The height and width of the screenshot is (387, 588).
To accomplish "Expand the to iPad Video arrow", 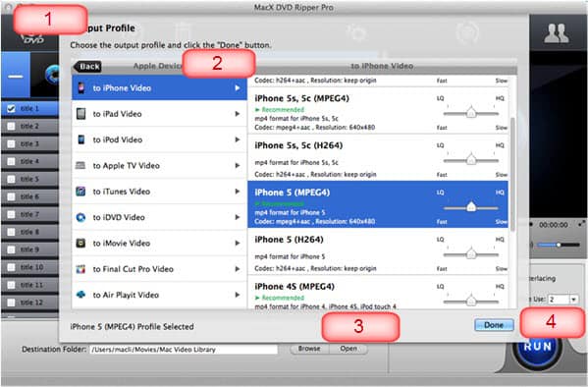I will [237, 114].
